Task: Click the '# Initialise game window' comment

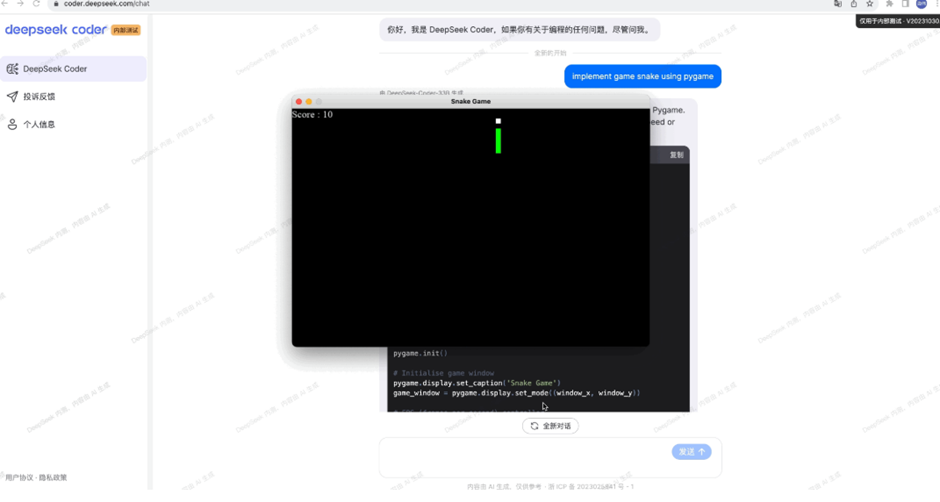Action: 444,373
